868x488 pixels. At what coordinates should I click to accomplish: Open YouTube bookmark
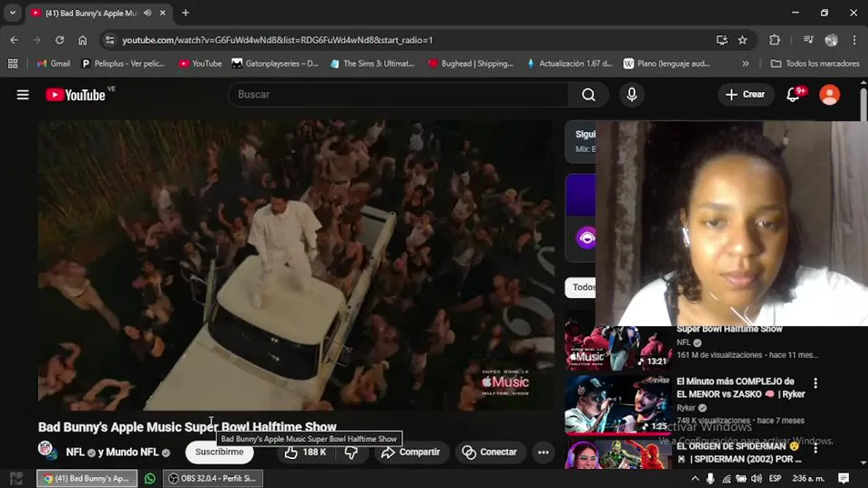tap(200, 63)
